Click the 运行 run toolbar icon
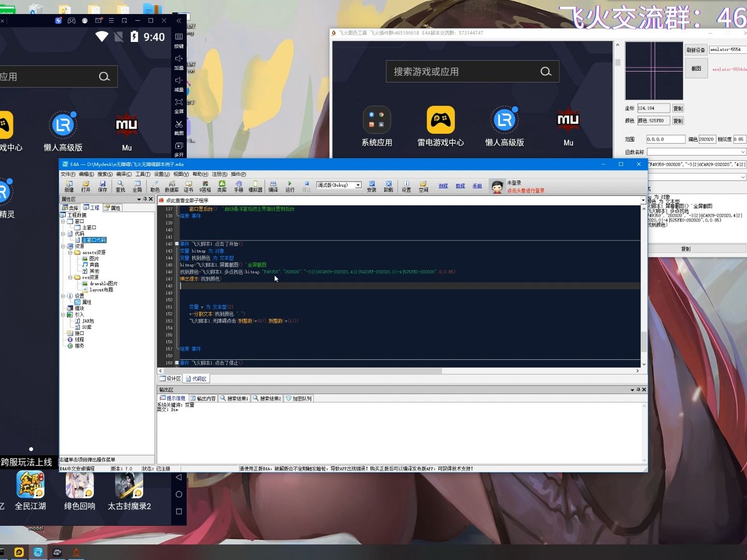 pos(290,186)
